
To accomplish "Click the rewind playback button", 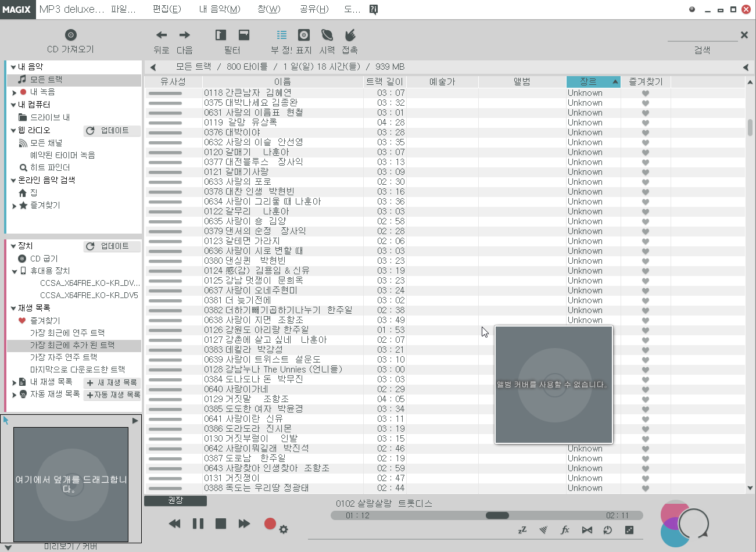I will [174, 524].
